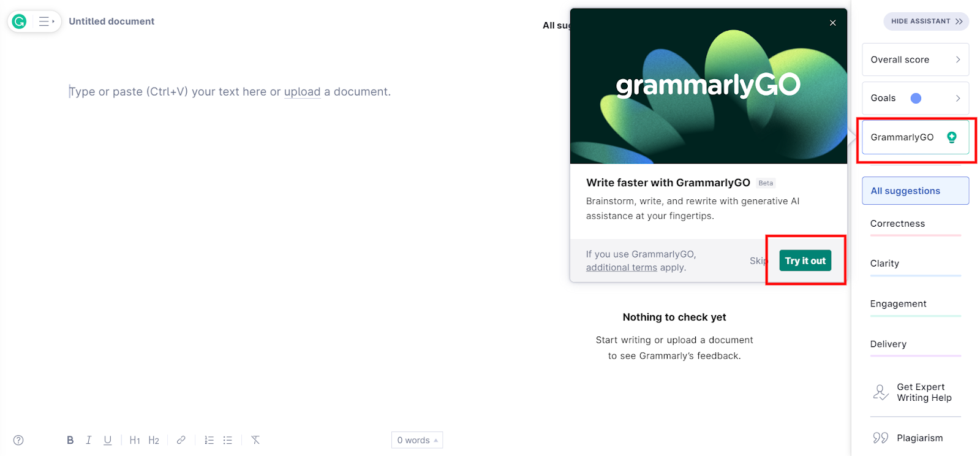The image size is (980, 456).
Task: Open the 0 words count dropdown
Action: (x=417, y=440)
